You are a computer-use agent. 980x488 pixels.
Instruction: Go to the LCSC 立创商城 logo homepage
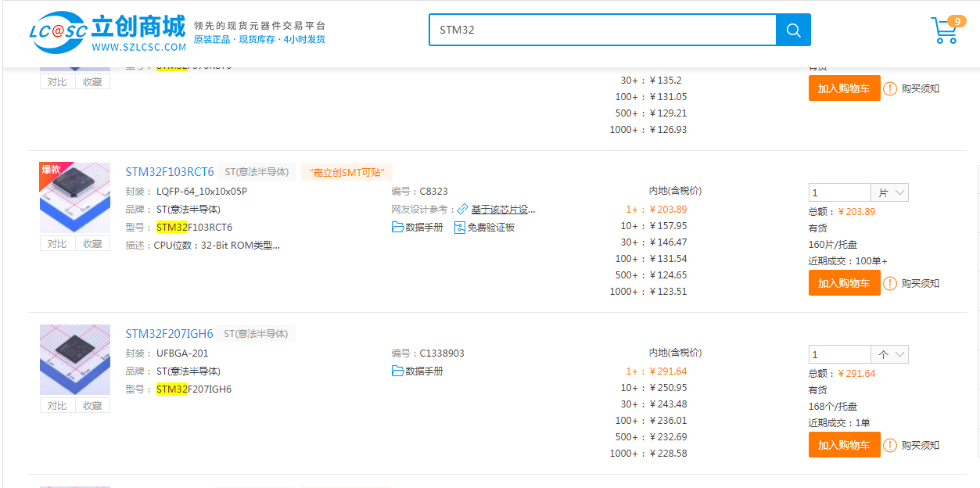[107, 30]
